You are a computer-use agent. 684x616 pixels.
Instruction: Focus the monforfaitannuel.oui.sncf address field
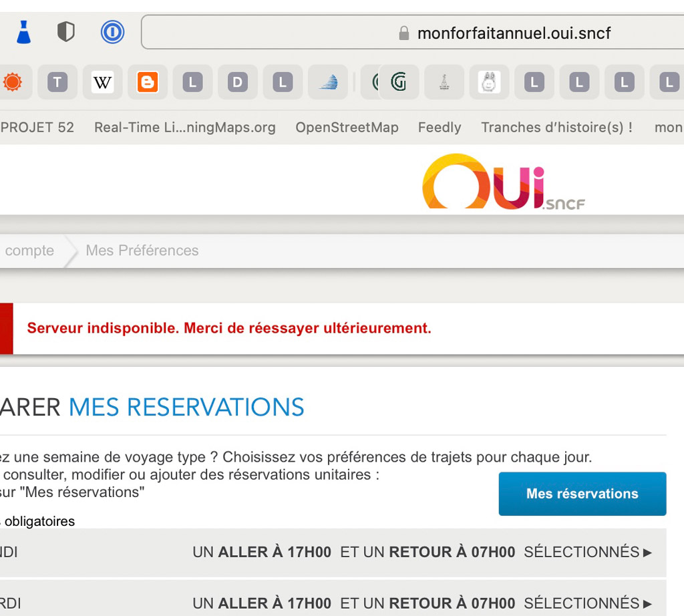click(412, 32)
